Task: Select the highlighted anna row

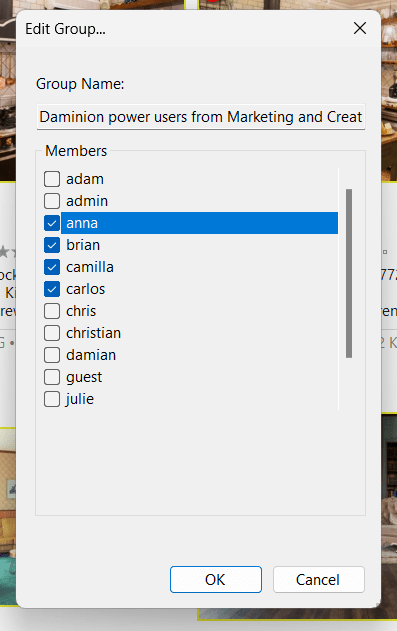Action: [x=199, y=223]
